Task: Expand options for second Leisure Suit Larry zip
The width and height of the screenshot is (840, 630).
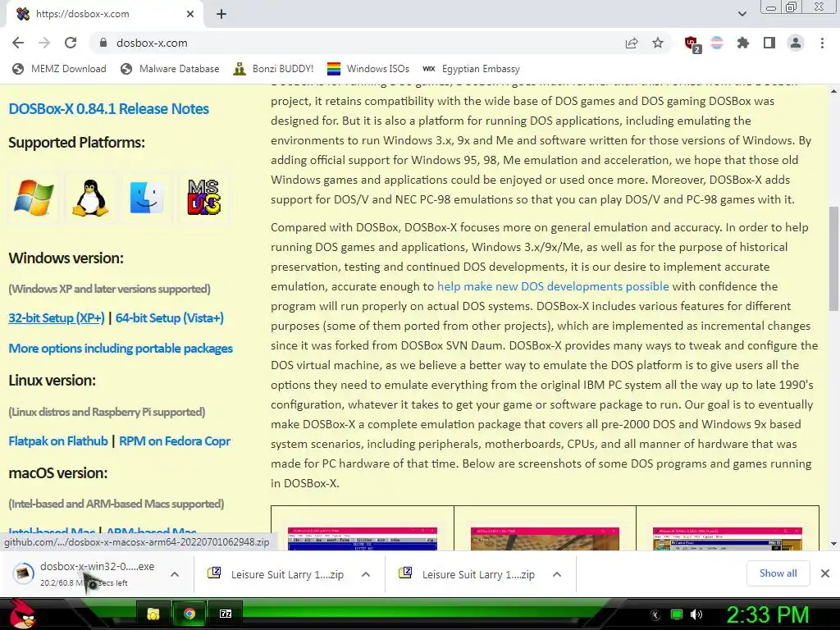Action: [557, 574]
